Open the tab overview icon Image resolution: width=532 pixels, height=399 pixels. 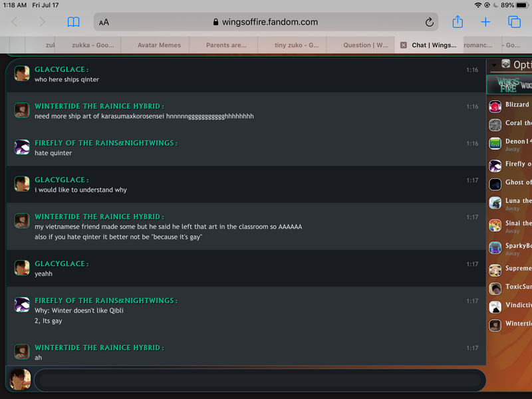click(x=514, y=22)
